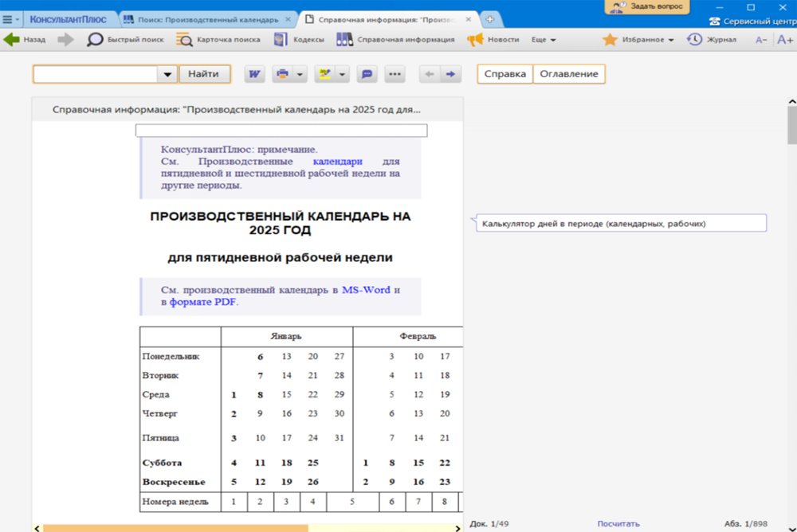
Task: Open the main hamburger menu
Action: pyautogui.click(x=9, y=18)
